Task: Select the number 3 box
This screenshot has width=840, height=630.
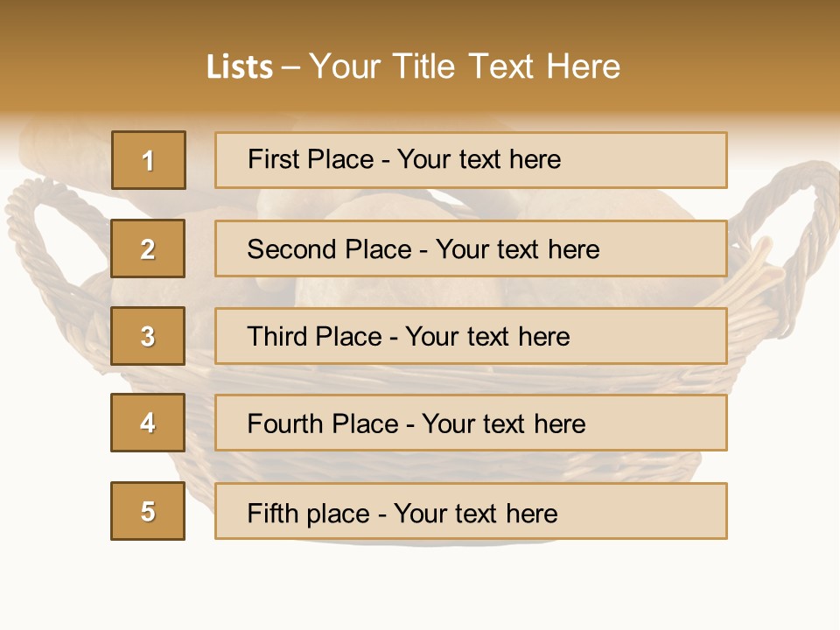Action: pos(148,336)
